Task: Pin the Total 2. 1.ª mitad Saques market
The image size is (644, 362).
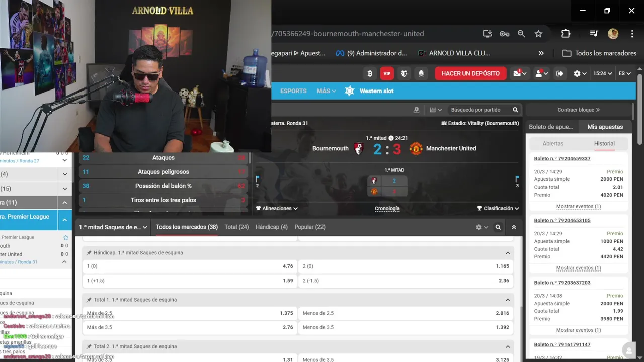Action: (89, 346)
